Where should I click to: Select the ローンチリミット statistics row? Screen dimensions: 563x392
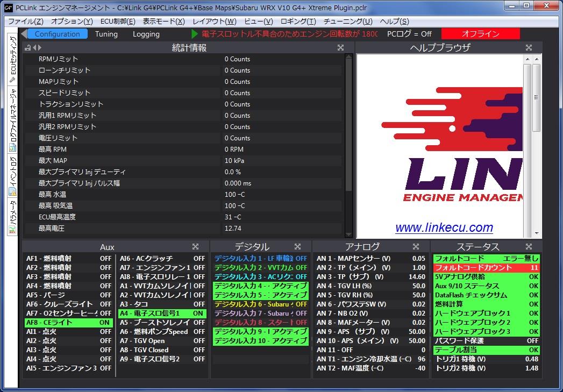(x=183, y=70)
